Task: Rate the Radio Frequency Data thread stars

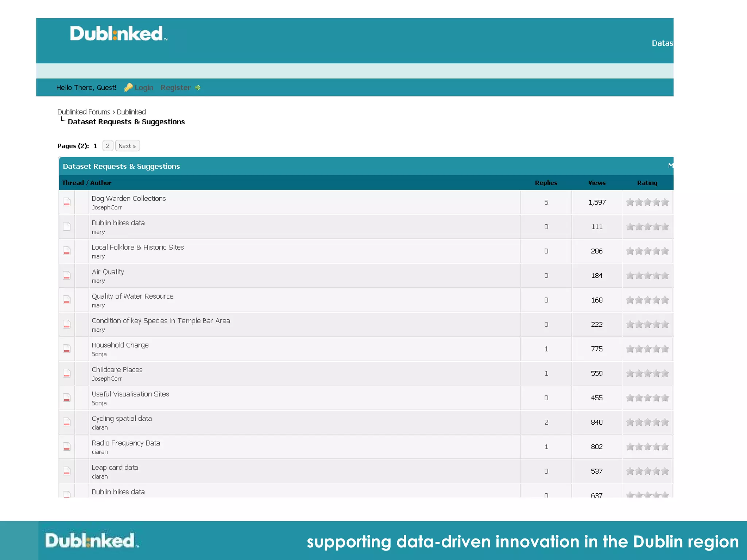Action: (x=647, y=447)
